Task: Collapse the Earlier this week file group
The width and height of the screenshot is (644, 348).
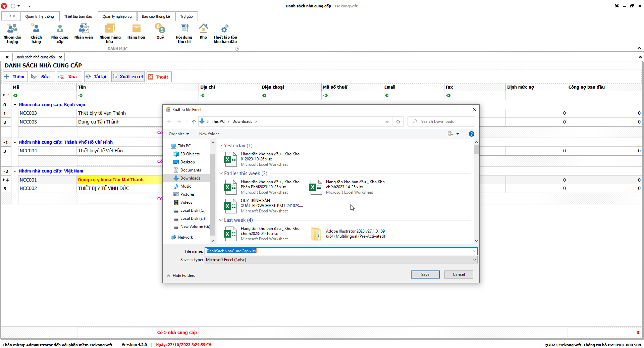Action: (x=221, y=173)
